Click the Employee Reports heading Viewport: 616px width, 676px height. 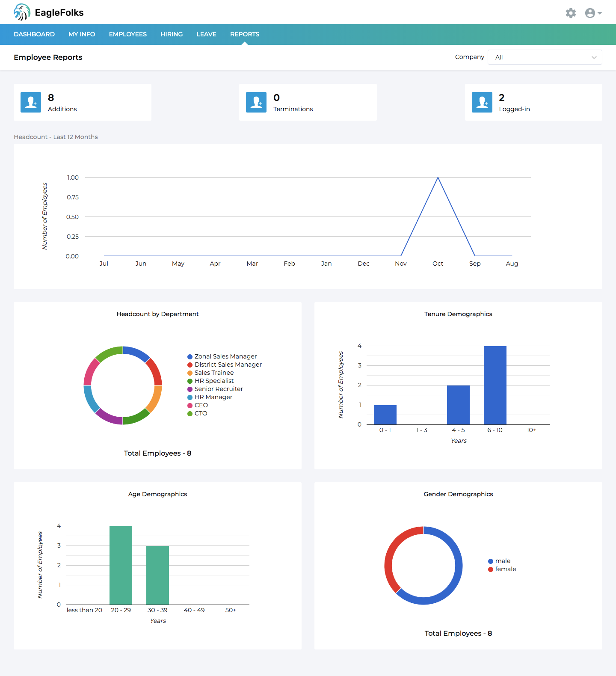pos(48,57)
